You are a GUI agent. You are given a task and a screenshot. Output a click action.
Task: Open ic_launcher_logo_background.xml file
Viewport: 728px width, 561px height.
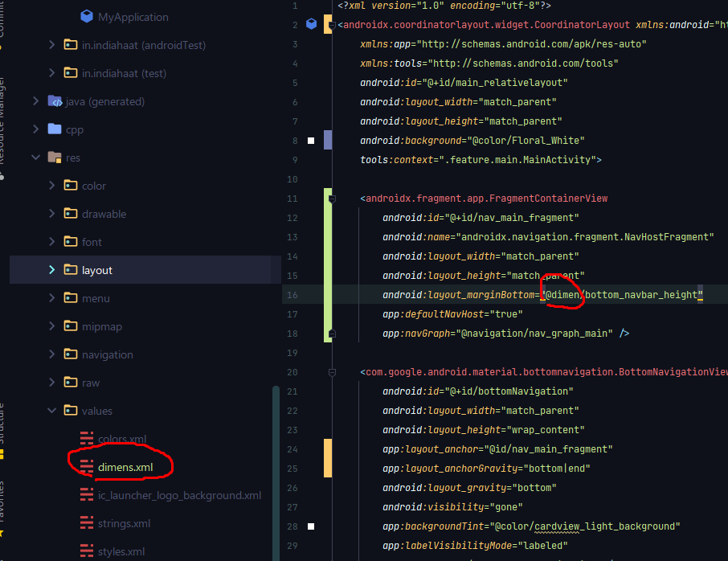179,496
